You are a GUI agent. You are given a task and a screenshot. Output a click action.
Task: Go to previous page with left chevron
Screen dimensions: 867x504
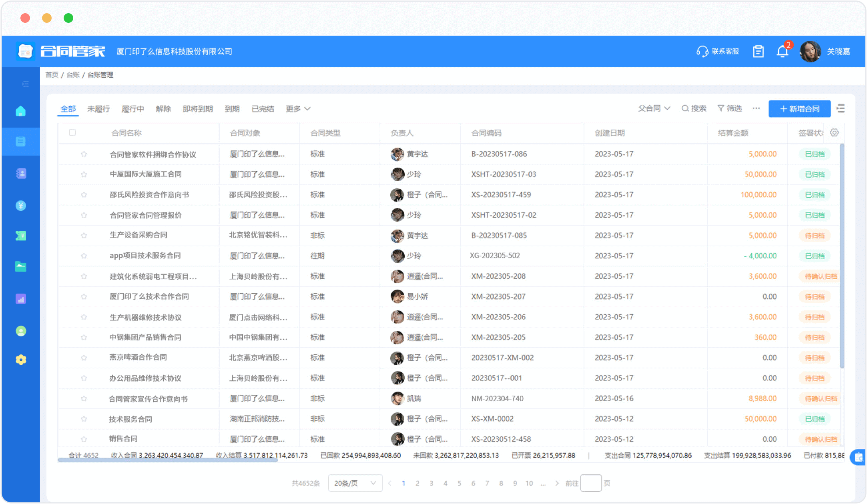point(389,483)
